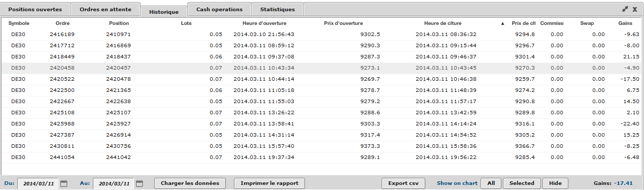The image size is (644, 190).
Task: Sort by Prix d'ouverture column header
Action: (x=344, y=23)
